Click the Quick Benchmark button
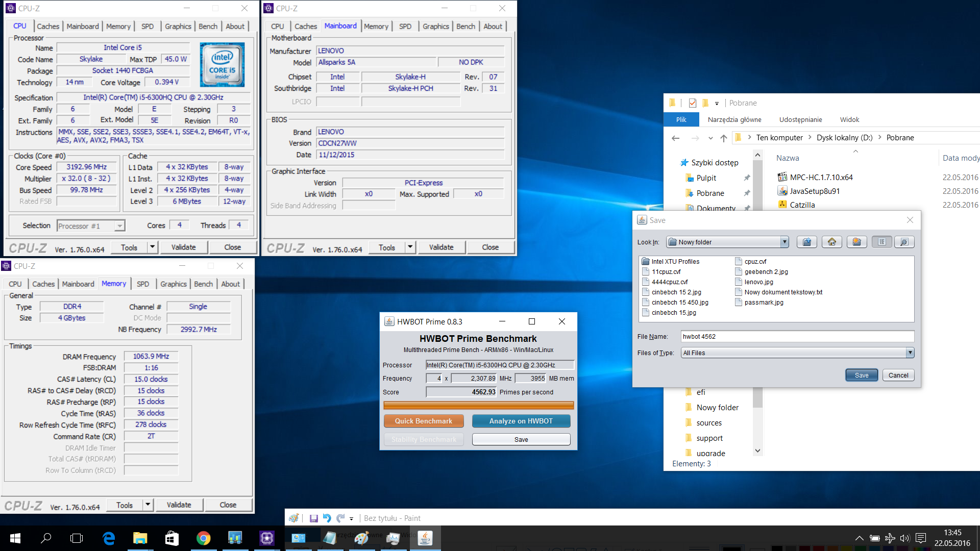Viewport: 980px width, 551px height. pyautogui.click(x=423, y=421)
